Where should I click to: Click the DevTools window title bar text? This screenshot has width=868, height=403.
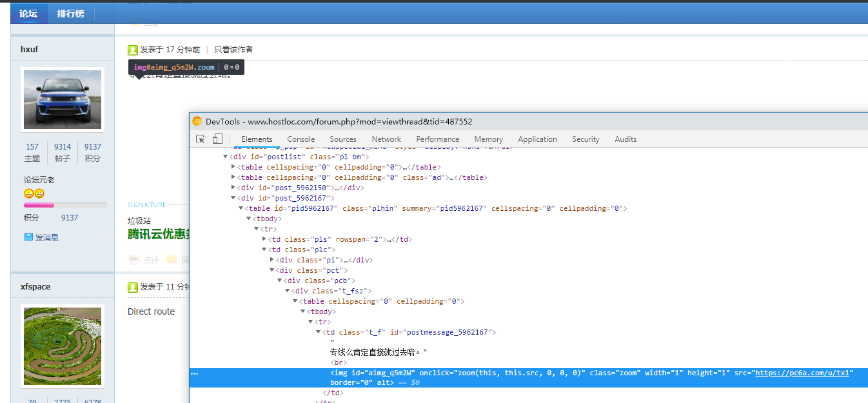tap(339, 121)
